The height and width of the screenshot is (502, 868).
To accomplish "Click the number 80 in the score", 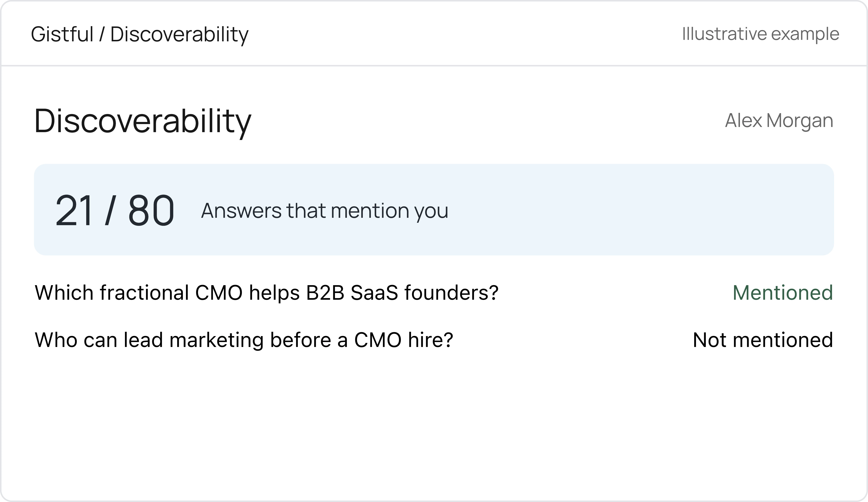I will 151,210.
